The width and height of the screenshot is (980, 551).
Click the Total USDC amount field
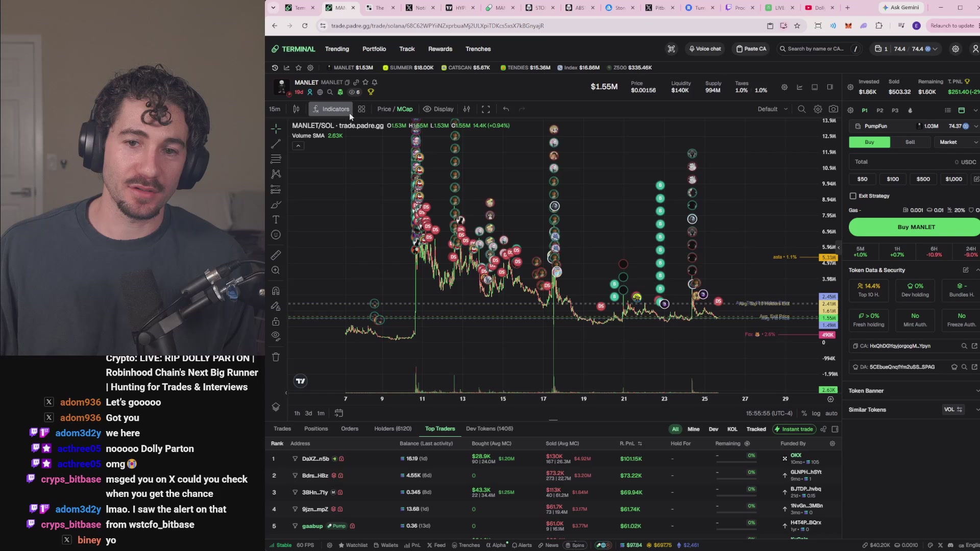[x=914, y=162]
